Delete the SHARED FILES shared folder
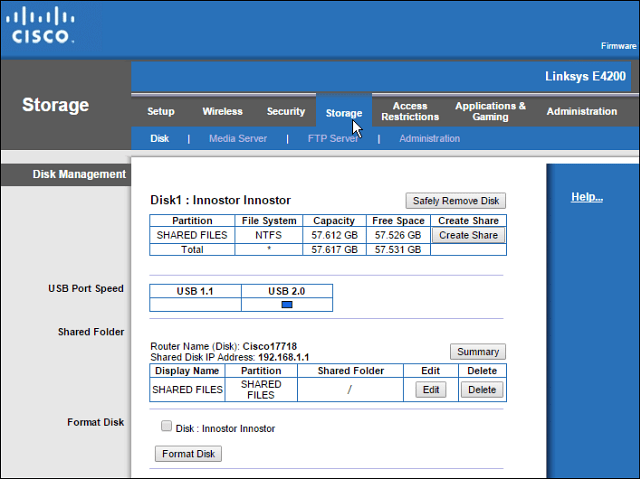640x479 pixels. [482, 390]
